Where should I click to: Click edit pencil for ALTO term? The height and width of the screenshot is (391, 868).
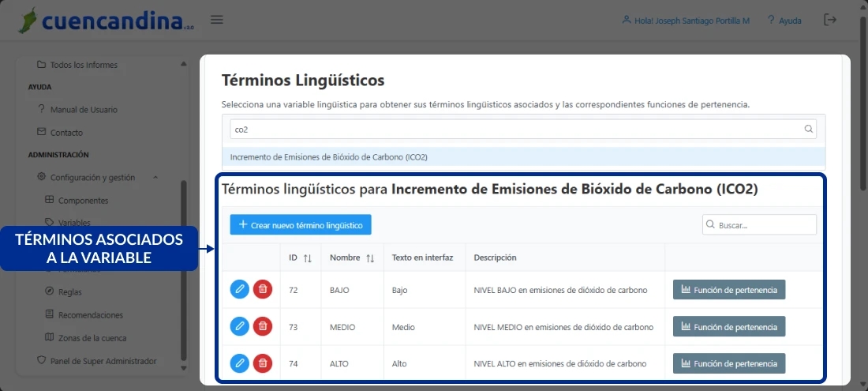click(240, 363)
